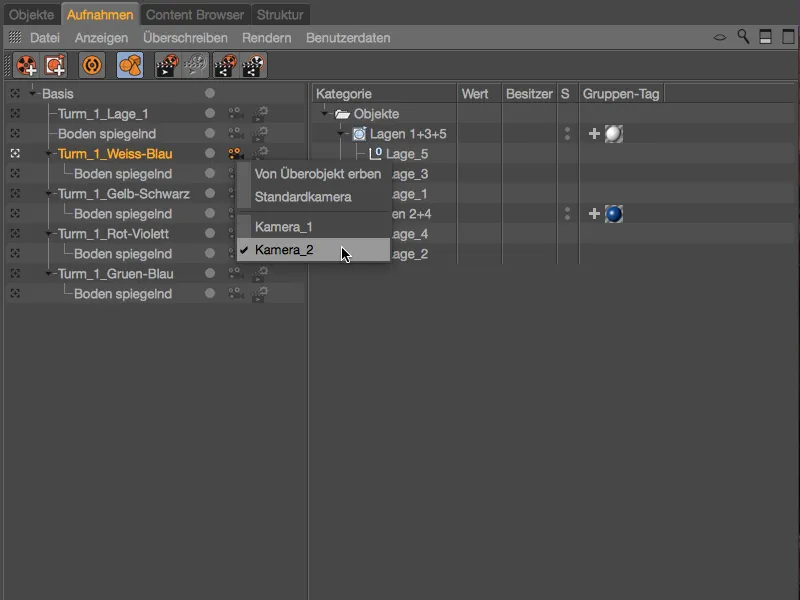Viewport: 800px width, 600px height.
Task: Click the dotted grip icon left of Datei
Action: pyautogui.click(x=15, y=37)
